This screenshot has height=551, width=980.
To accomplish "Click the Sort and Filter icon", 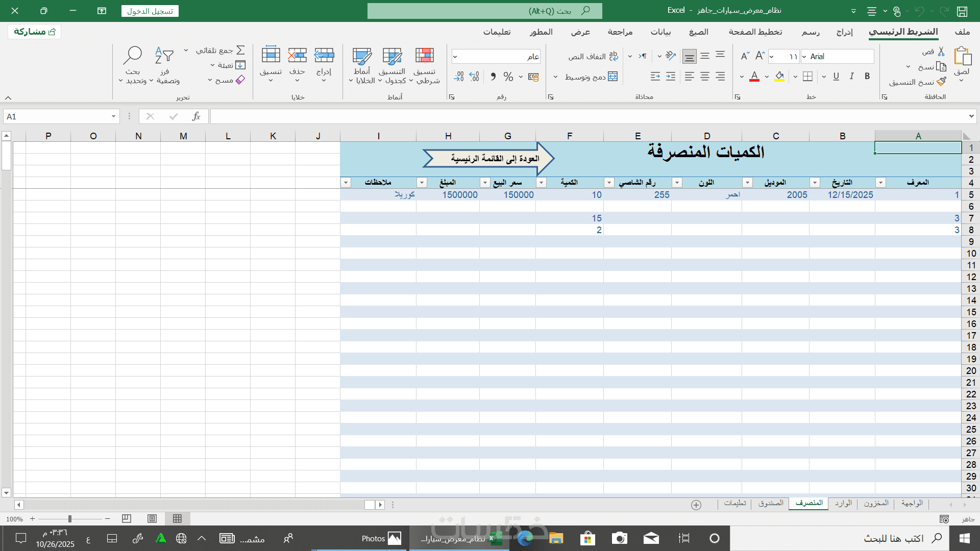I will (x=164, y=56).
